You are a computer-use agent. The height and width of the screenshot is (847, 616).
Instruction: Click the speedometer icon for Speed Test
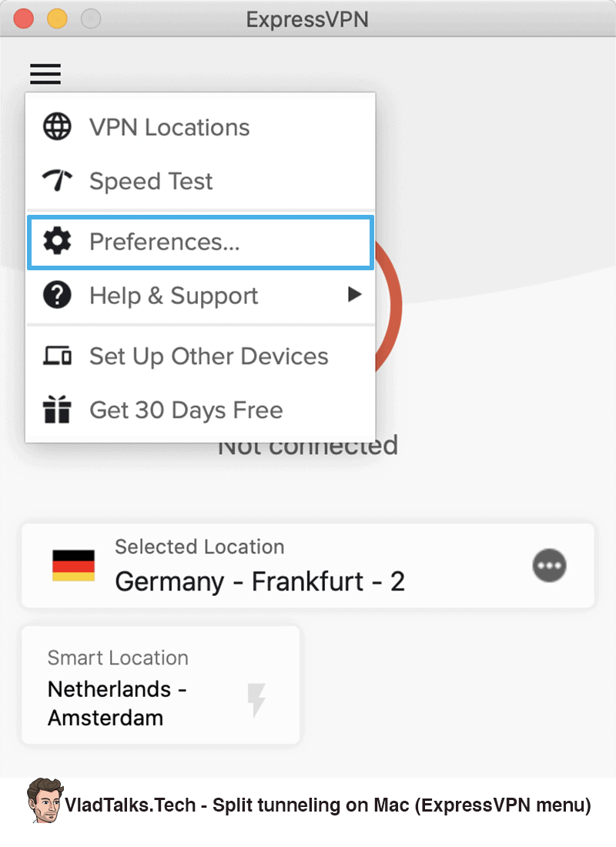57,180
